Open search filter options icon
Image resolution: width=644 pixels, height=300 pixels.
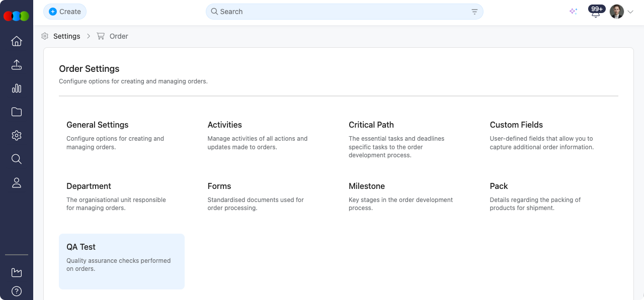click(x=474, y=12)
